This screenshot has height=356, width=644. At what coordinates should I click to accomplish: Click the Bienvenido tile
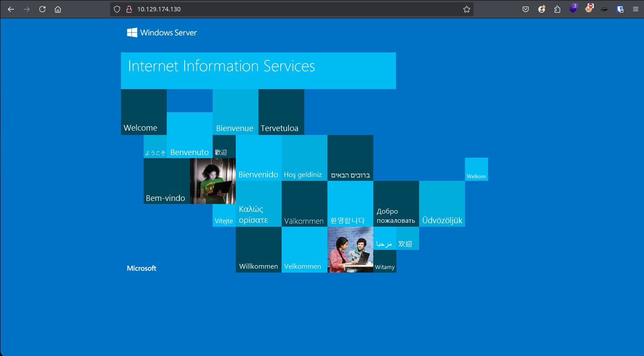(258, 158)
